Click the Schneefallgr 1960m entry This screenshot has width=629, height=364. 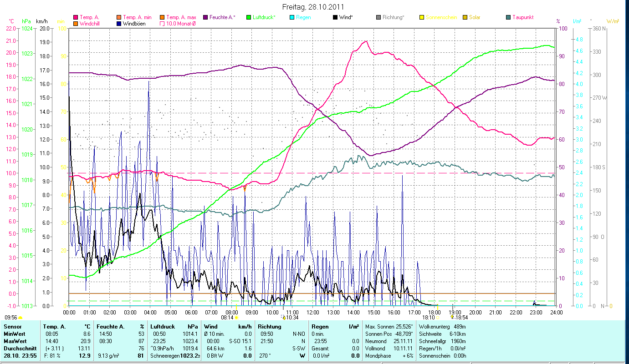click(x=441, y=341)
